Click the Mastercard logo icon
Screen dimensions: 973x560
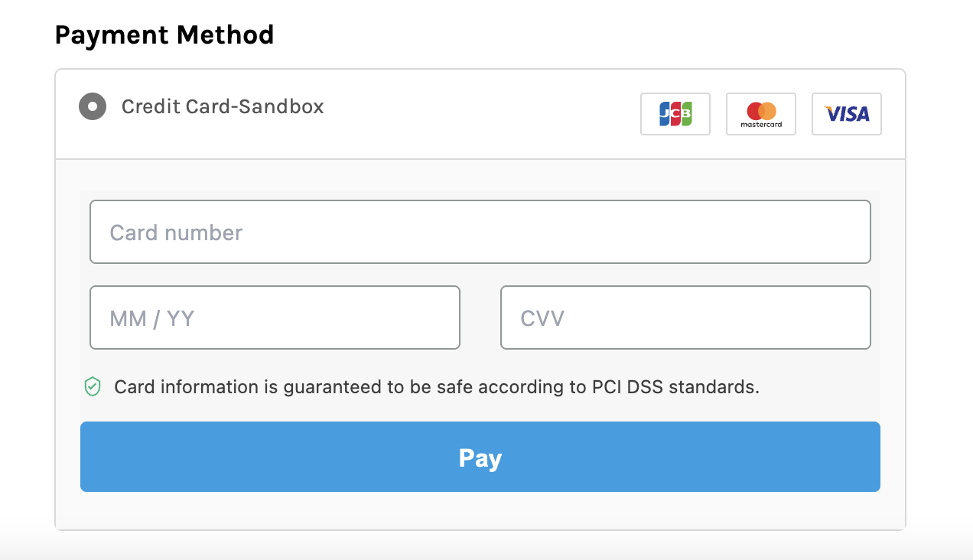[x=761, y=114]
